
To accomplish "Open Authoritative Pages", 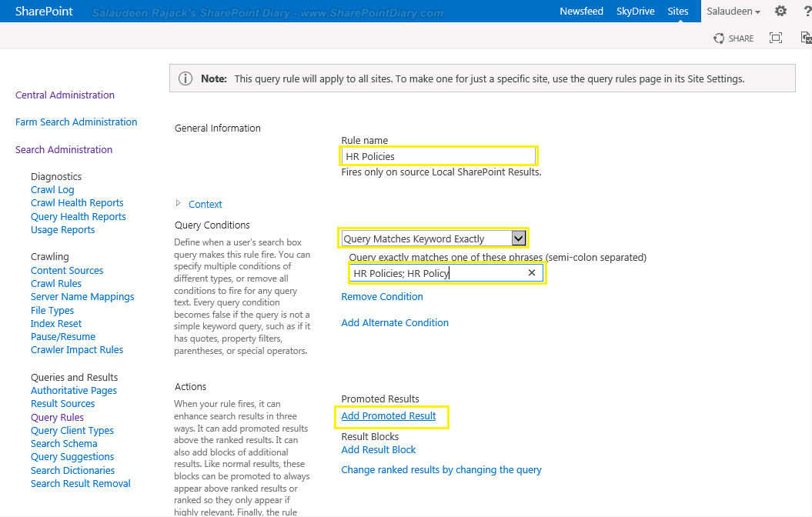I will tap(74, 390).
